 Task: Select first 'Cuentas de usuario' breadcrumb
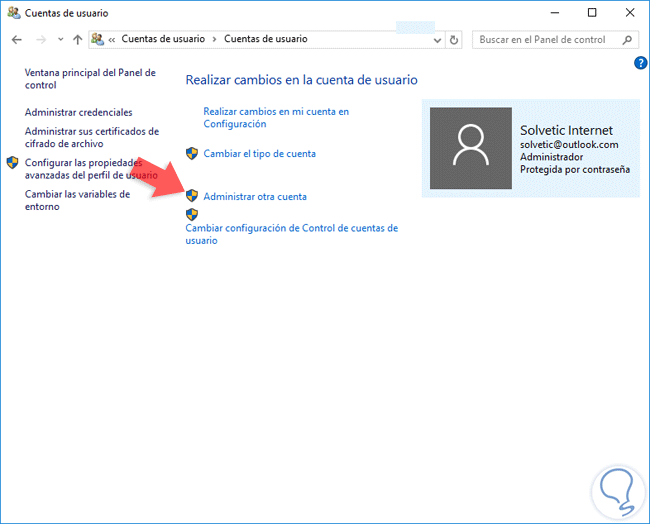(163, 39)
